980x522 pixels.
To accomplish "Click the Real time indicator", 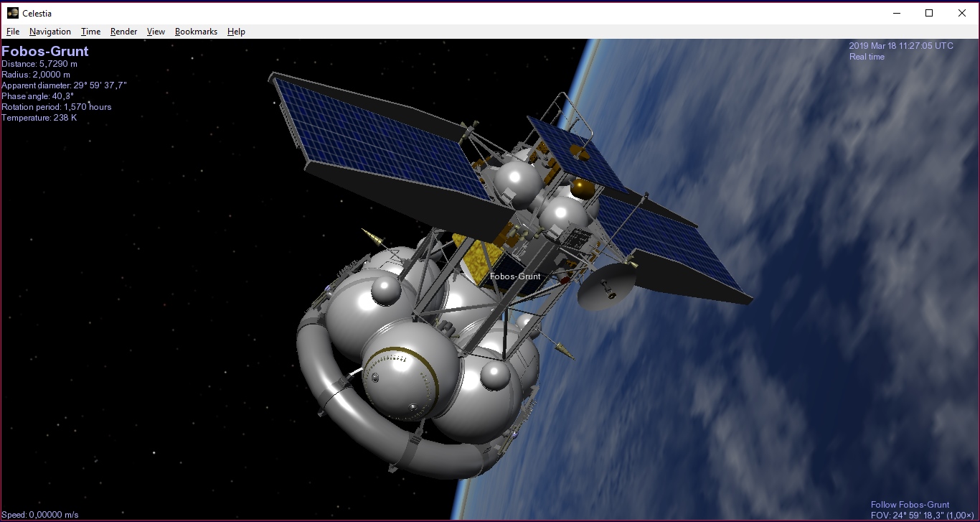I will [867, 57].
